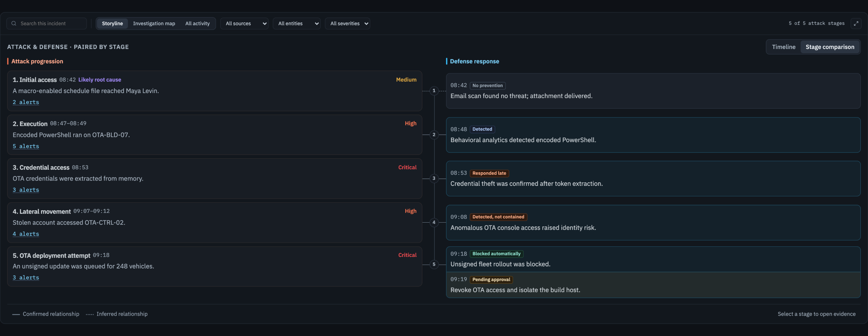
Task: Click the 5 of 5 attack stages text
Action: [x=817, y=23]
